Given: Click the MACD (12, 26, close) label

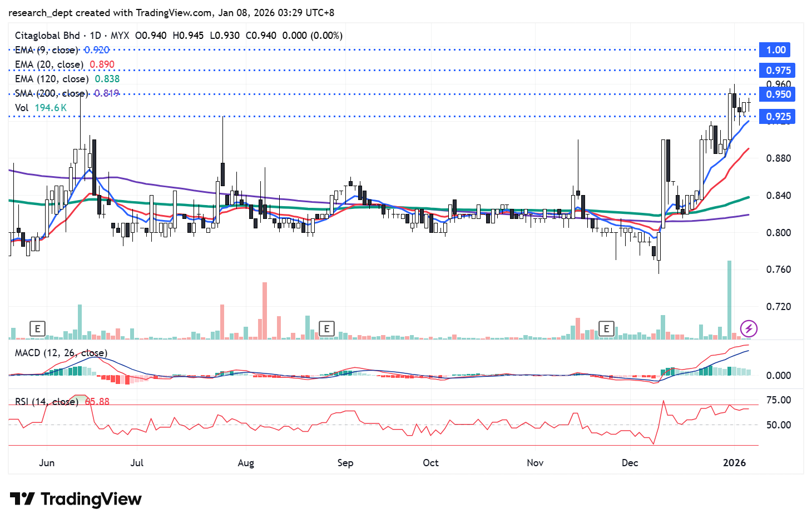Looking at the screenshot, I should (61, 353).
